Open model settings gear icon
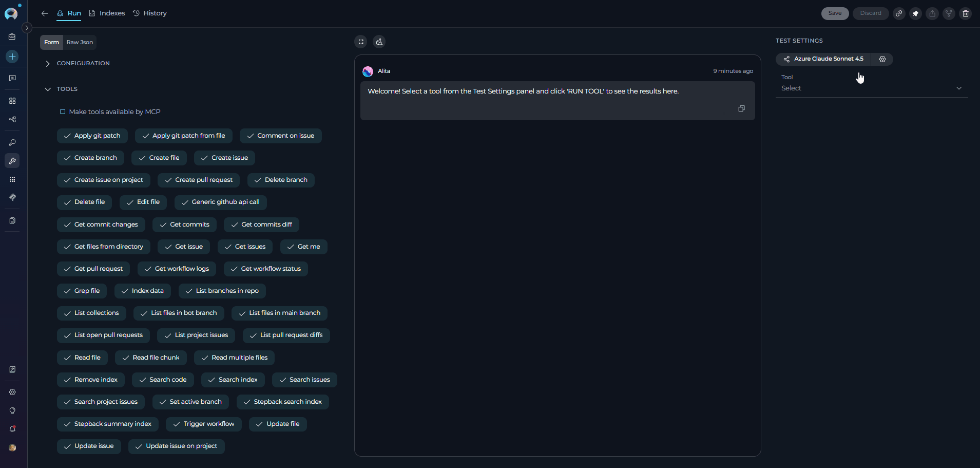980x468 pixels. [882, 59]
